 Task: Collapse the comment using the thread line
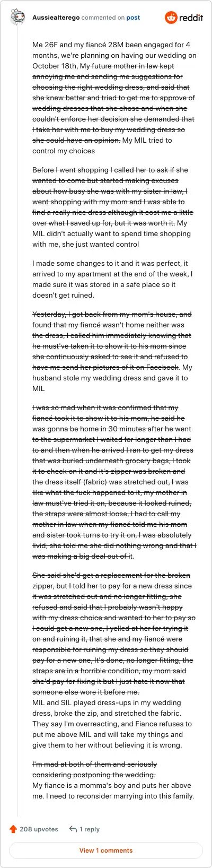coord(17,424)
